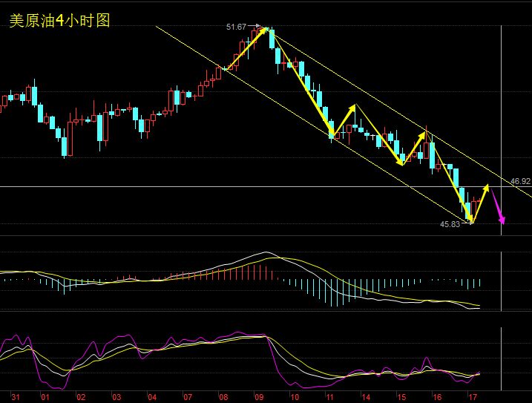The image size is (532, 403).
Task: Select date marker 07 on time axis
Action: pos(188,397)
